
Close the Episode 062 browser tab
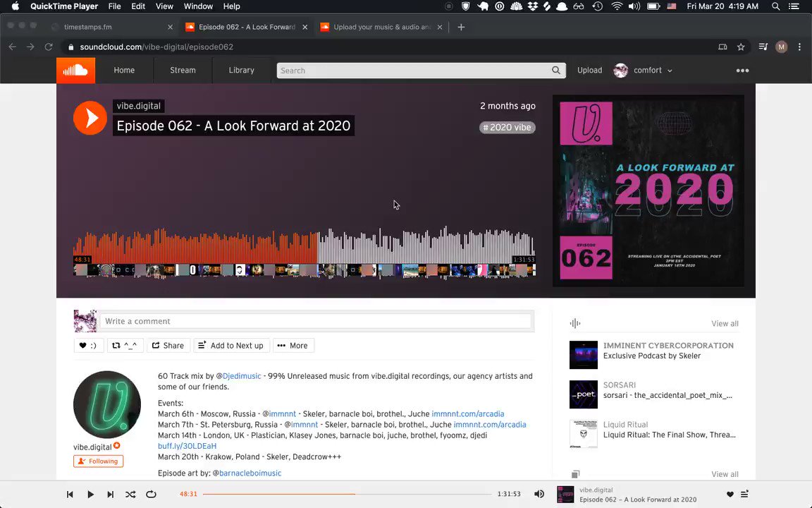click(x=305, y=27)
